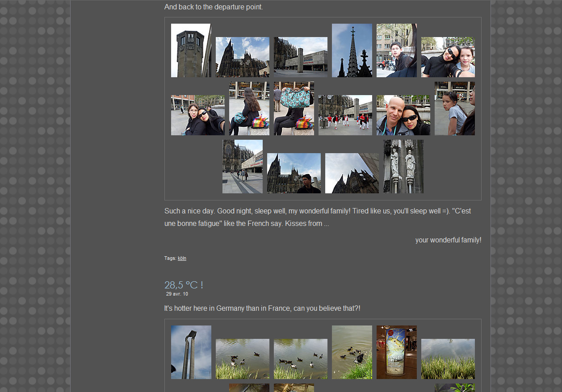Click the cathedral photo with boy in foreground

point(294,173)
